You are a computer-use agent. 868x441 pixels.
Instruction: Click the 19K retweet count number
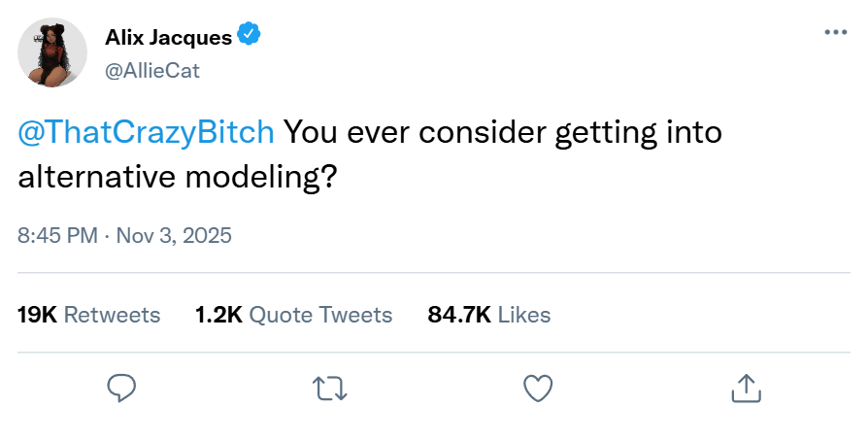coord(37,315)
